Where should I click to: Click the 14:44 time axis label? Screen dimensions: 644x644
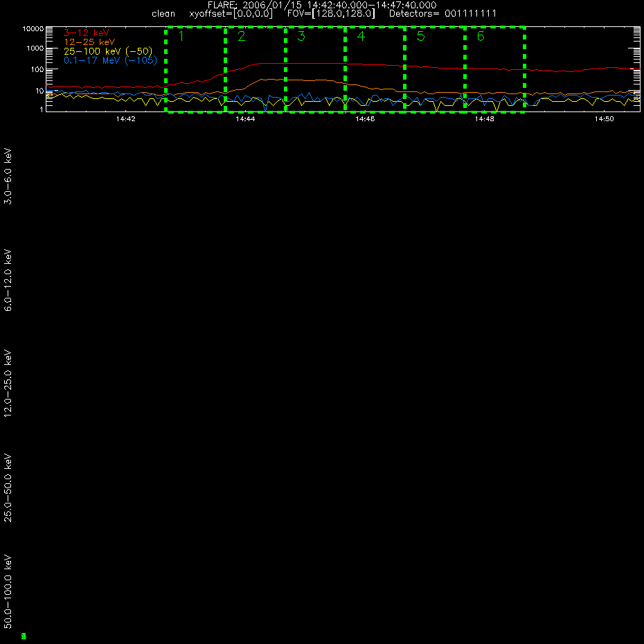coord(245,119)
